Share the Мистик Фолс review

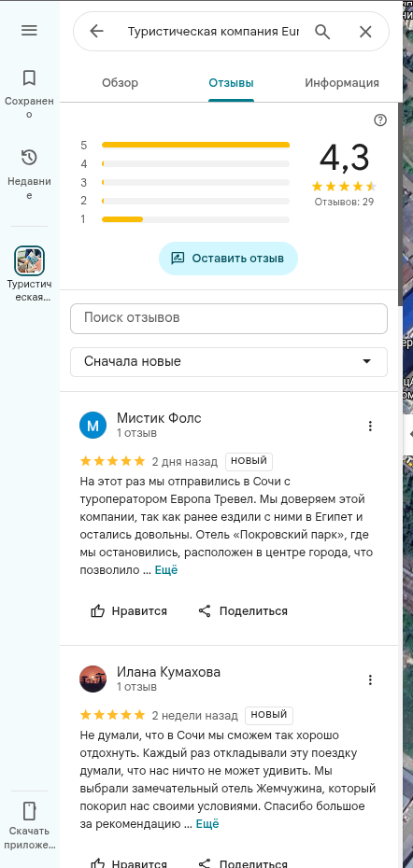click(243, 611)
